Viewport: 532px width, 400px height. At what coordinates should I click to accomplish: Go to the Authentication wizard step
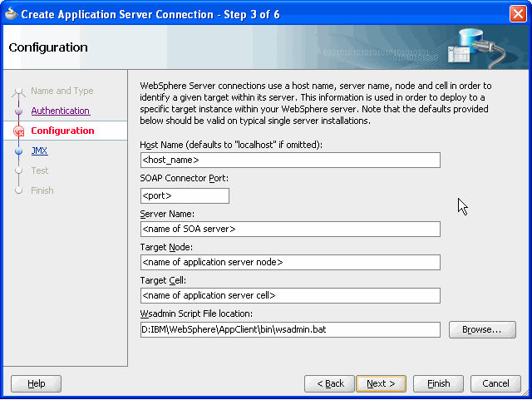61,111
